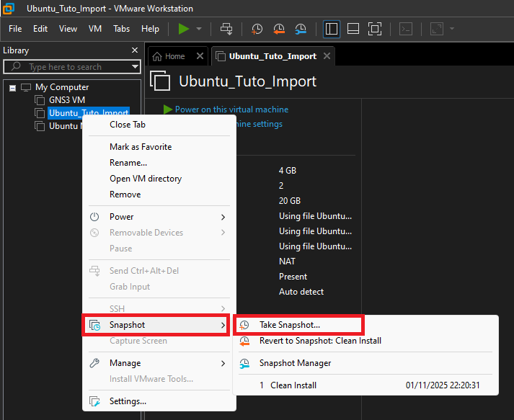
Task: Click the Take Snapshot toolbar icon
Action: point(257,29)
